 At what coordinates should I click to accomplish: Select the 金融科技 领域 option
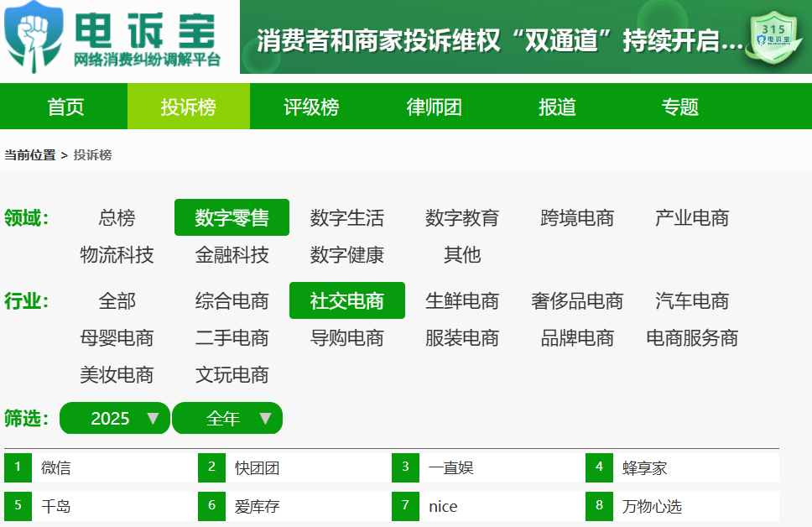(x=233, y=254)
